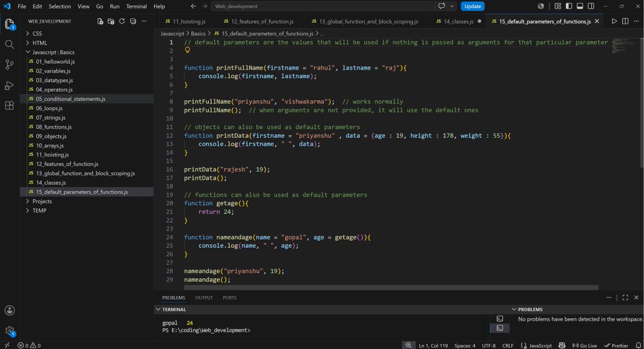Viewport: 644px width, 349px height.
Task: Click Prettier in status bar
Action: tap(616, 345)
